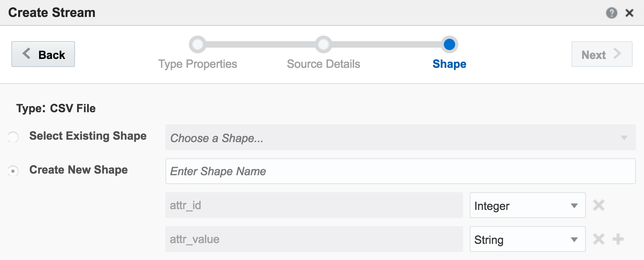Close the Create Stream dialog

629,13
